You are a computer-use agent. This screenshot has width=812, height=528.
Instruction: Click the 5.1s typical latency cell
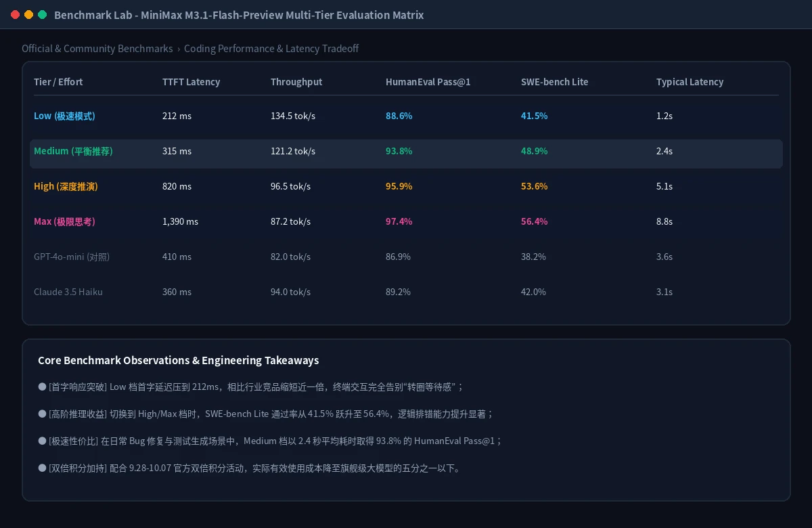point(664,186)
